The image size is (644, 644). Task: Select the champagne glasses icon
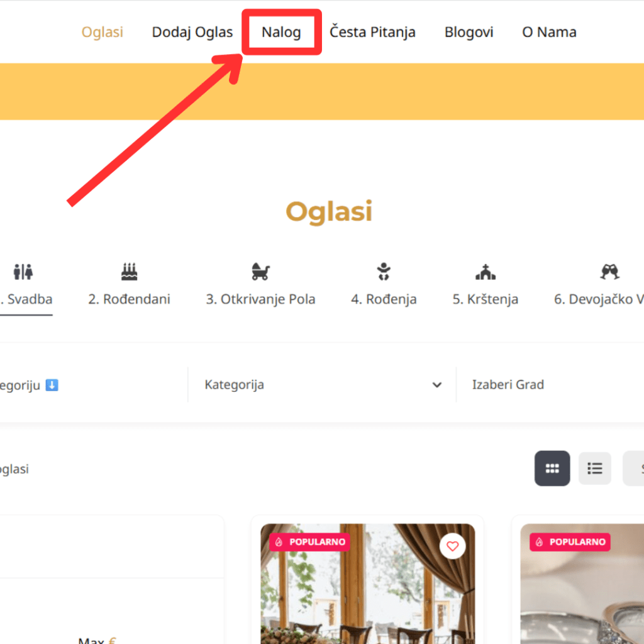click(609, 272)
